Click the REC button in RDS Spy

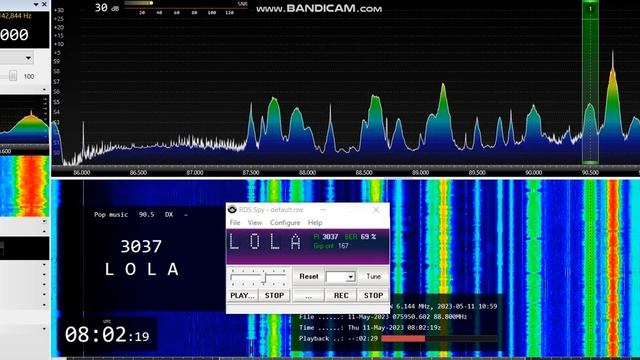(341, 296)
